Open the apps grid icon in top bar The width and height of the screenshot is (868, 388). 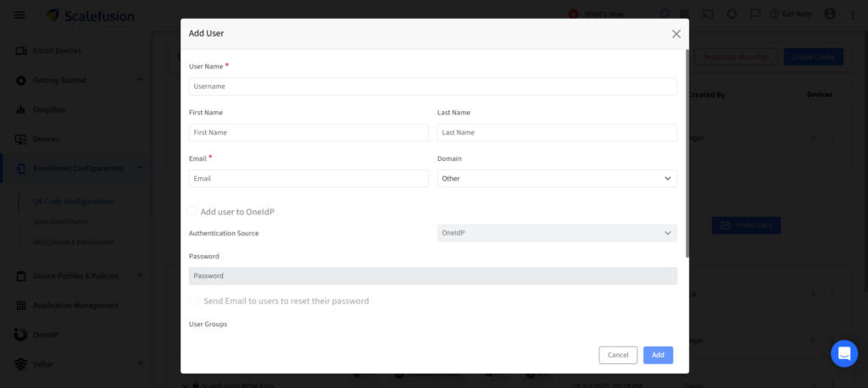(685, 14)
